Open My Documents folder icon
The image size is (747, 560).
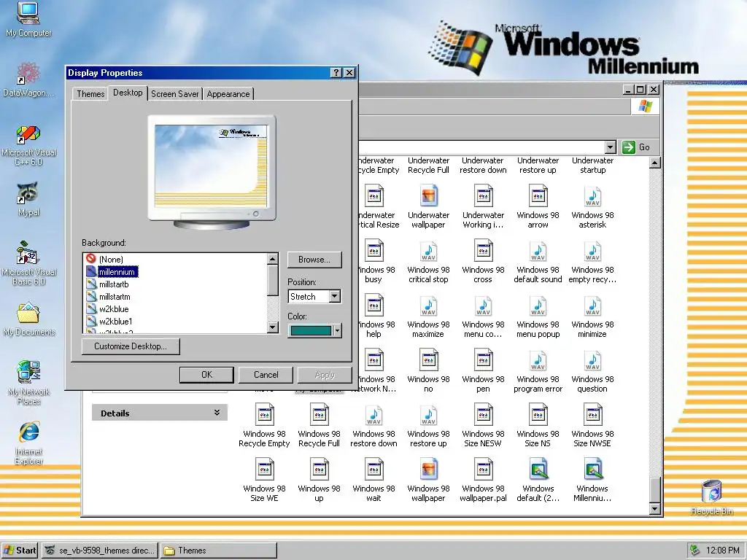pyautogui.click(x=28, y=319)
